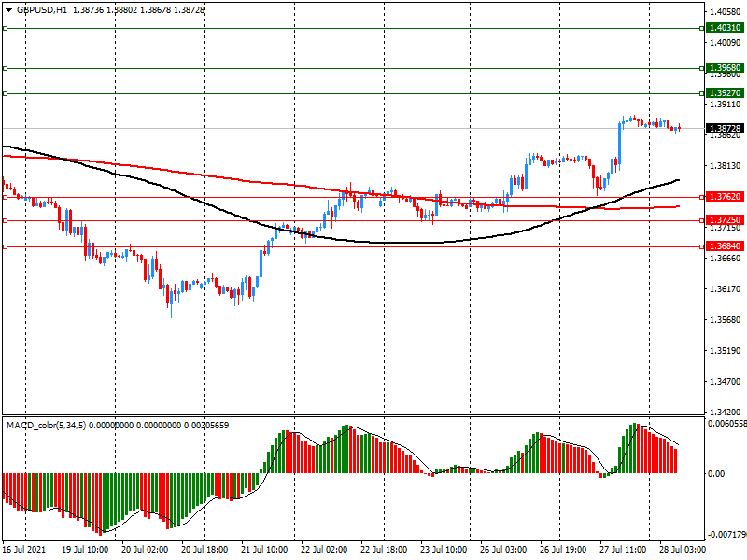Click the 22 Jul 18:00 time label
This screenshot has width=747, height=560.
(384, 549)
